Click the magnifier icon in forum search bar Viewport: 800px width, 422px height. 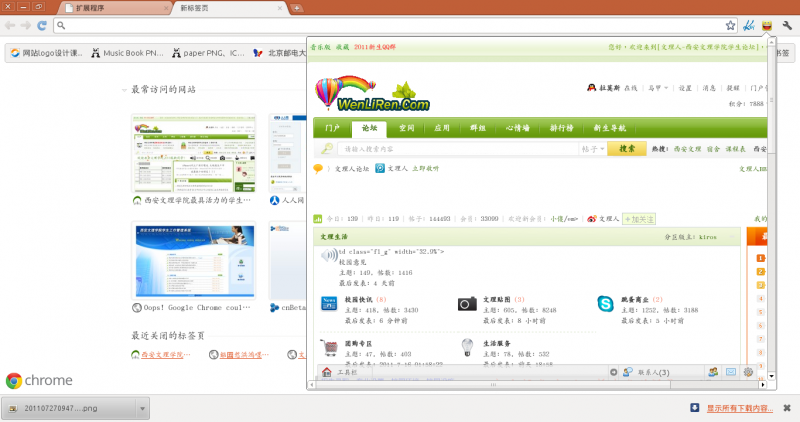(x=327, y=148)
